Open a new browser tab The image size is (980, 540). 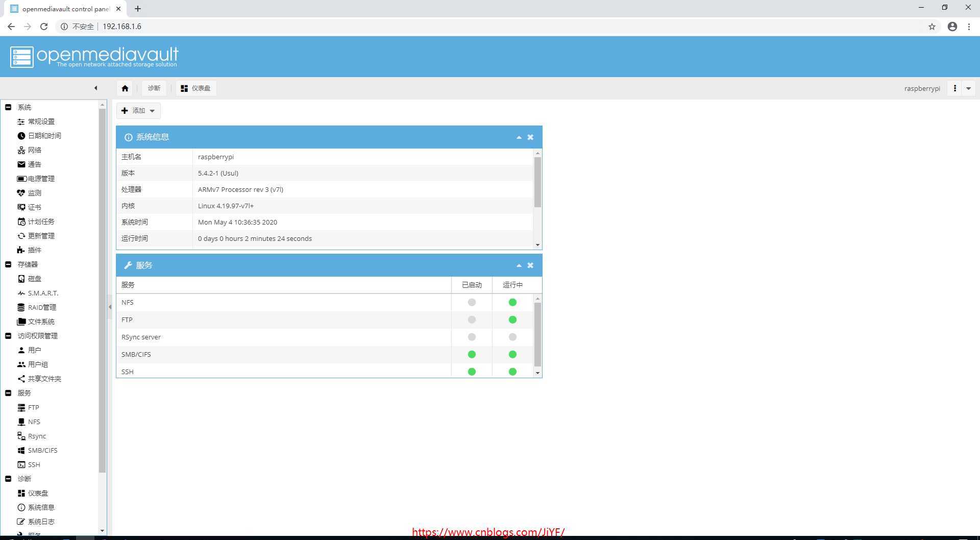(x=138, y=9)
